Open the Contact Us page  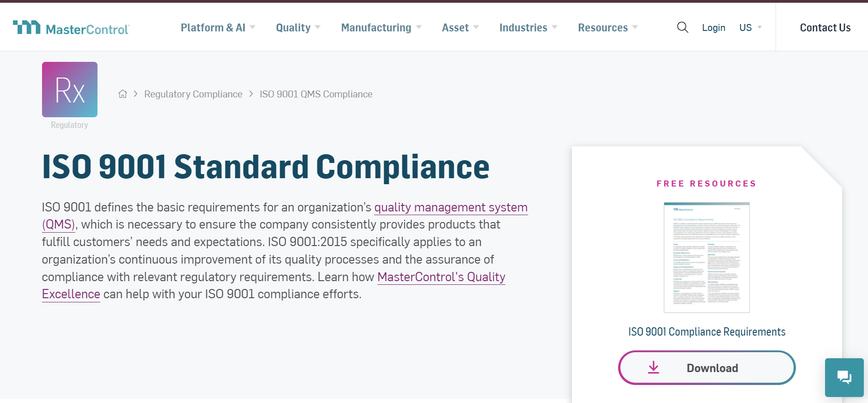click(x=825, y=28)
